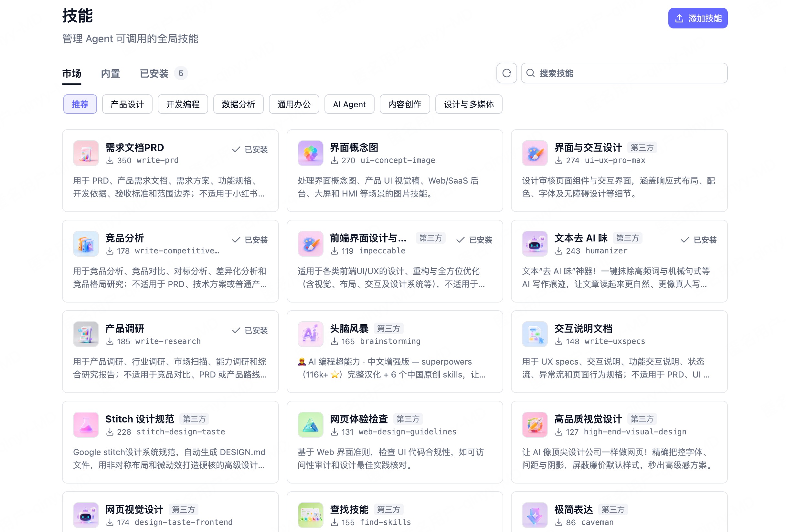786x532 pixels.
Task: Click 已安装 status on 需求文档PRD card
Action: [250, 150]
